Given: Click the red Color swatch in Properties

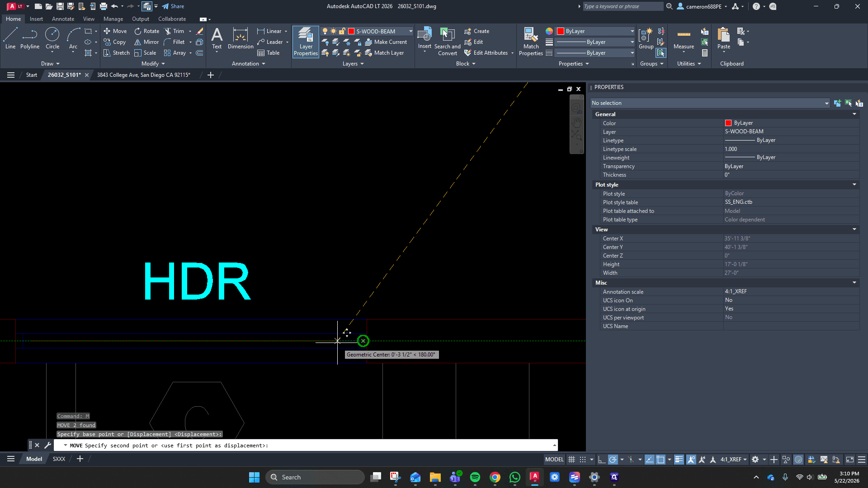Looking at the screenshot, I should coord(728,123).
